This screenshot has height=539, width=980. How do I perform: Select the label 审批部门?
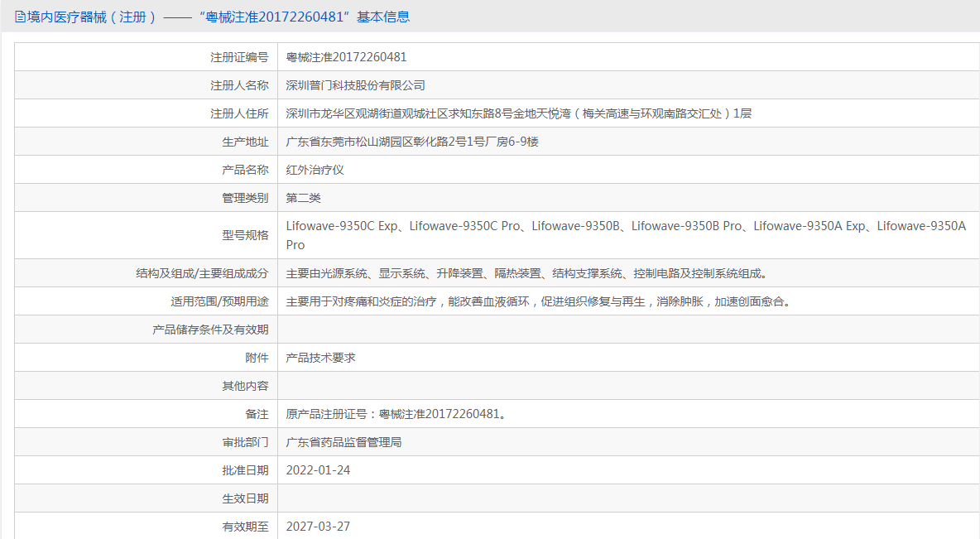[x=245, y=442]
